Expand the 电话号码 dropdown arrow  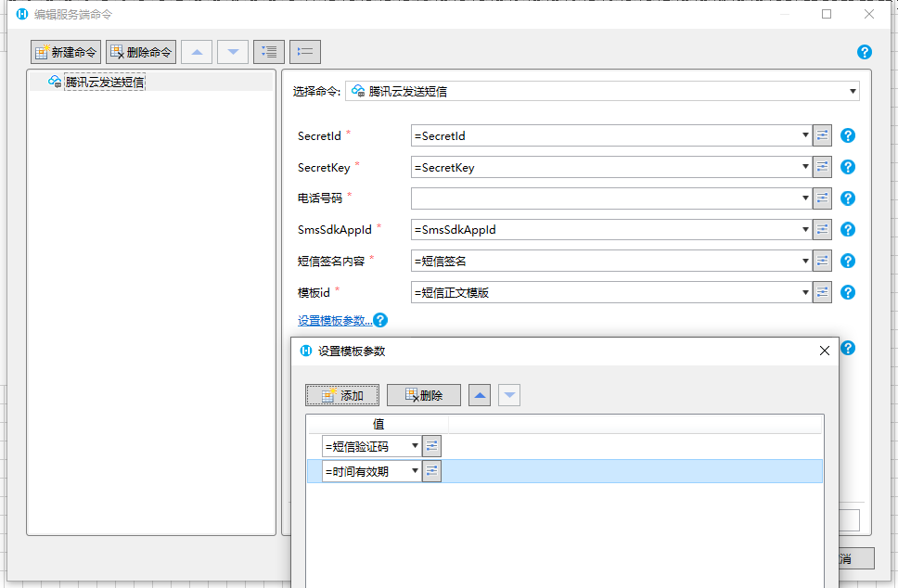[805, 198]
